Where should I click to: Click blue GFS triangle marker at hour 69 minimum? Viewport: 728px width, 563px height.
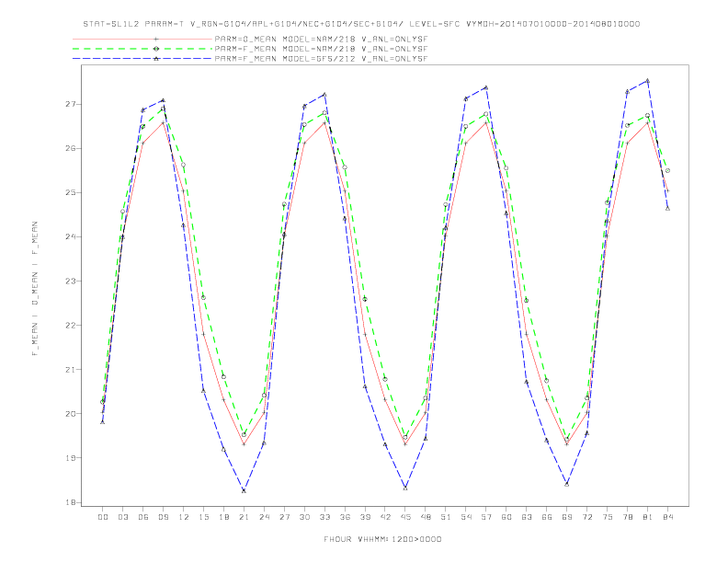567,484
